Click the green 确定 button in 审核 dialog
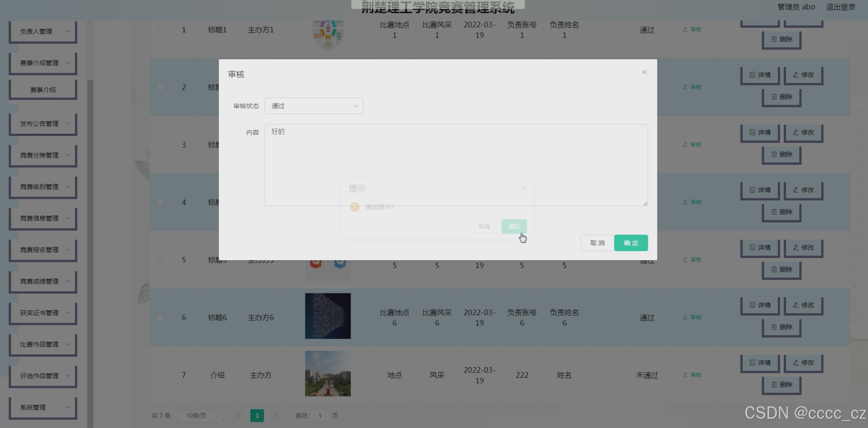This screenshot has height=428, width=868. pyautogui.click(x=631, y=243)
